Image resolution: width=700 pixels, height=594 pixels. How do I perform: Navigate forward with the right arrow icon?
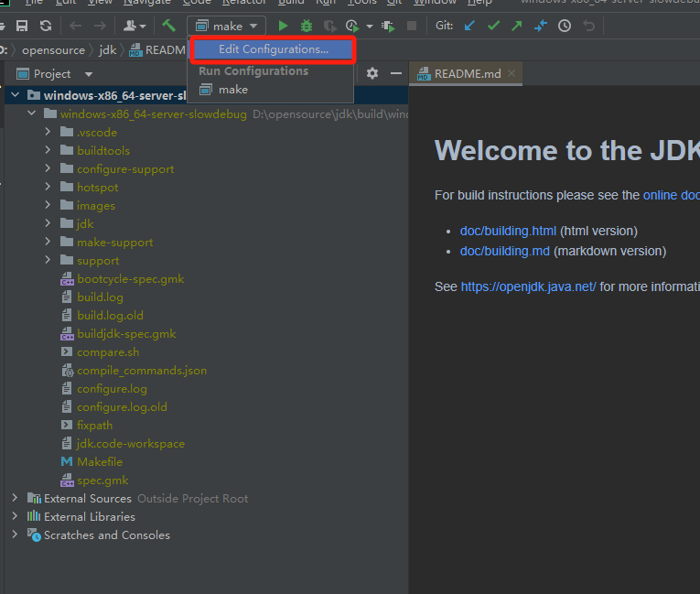tap(100, 26)
